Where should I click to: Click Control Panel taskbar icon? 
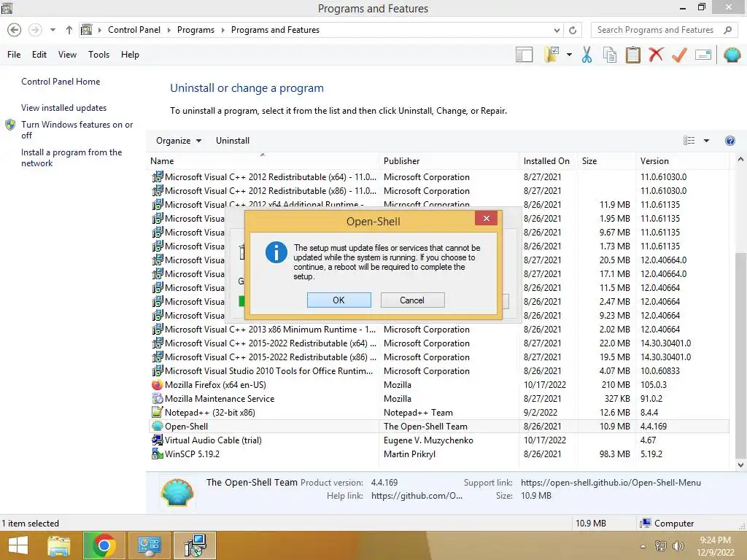[149, 545]
